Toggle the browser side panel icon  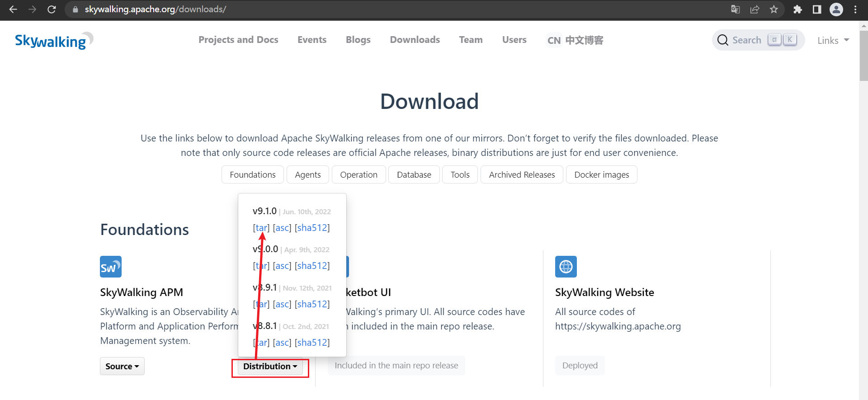(x=816, y=9)
